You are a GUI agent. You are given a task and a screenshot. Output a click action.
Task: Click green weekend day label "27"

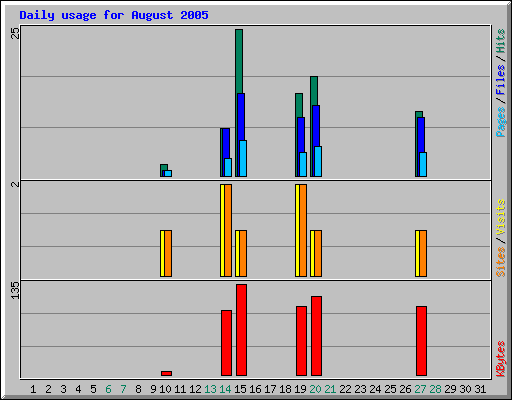(x=420, y=389)
